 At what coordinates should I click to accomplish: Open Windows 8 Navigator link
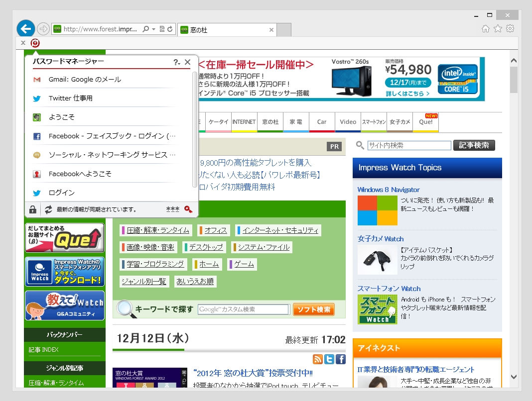point(389,190)
